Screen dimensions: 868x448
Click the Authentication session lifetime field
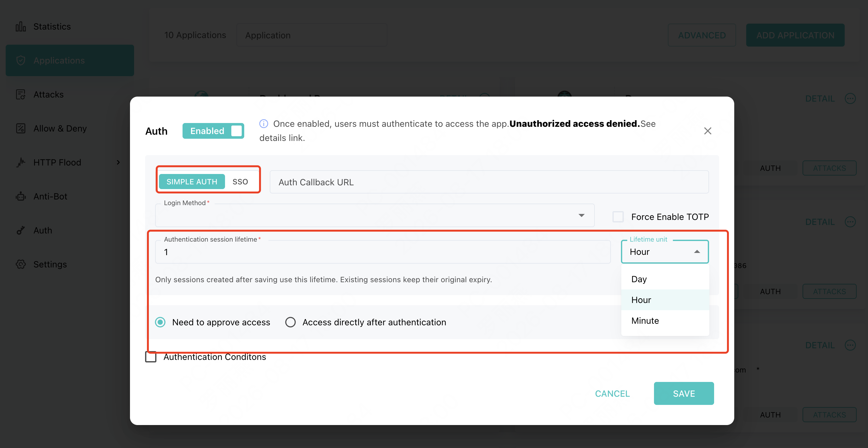pos(383,252)
